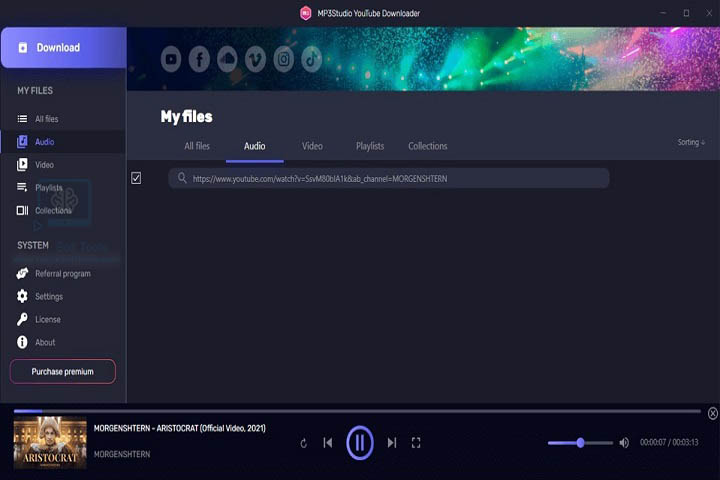The width and height of the screenshot is (720, 480).
Task: Click the ARISTOCRAT album thumbnail
Action: tap(50, 442)
